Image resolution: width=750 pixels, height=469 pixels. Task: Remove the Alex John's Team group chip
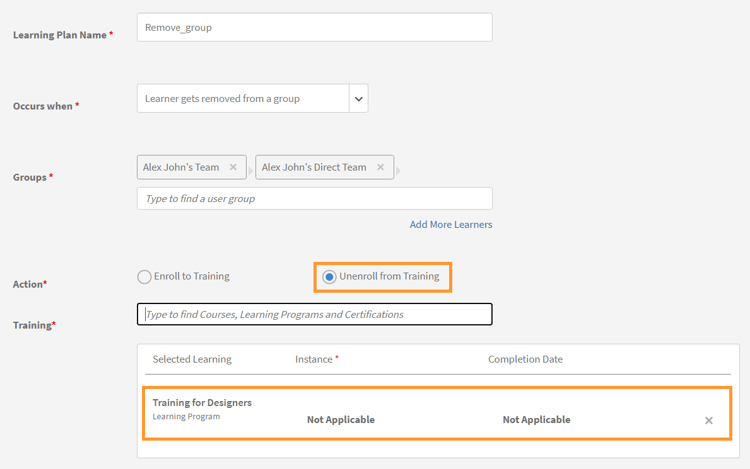pos(233,167)
